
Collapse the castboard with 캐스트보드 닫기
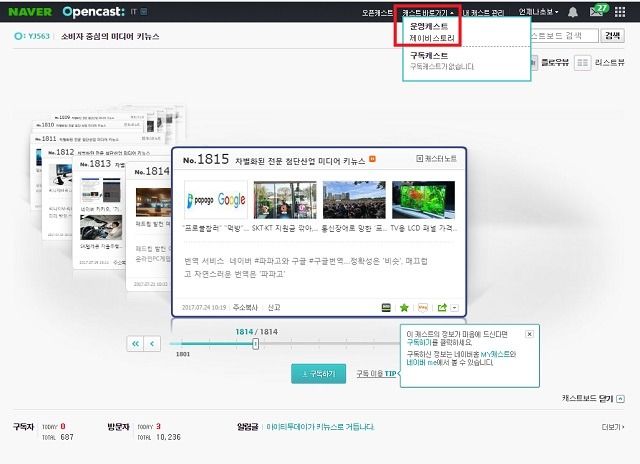coord(593,398)
